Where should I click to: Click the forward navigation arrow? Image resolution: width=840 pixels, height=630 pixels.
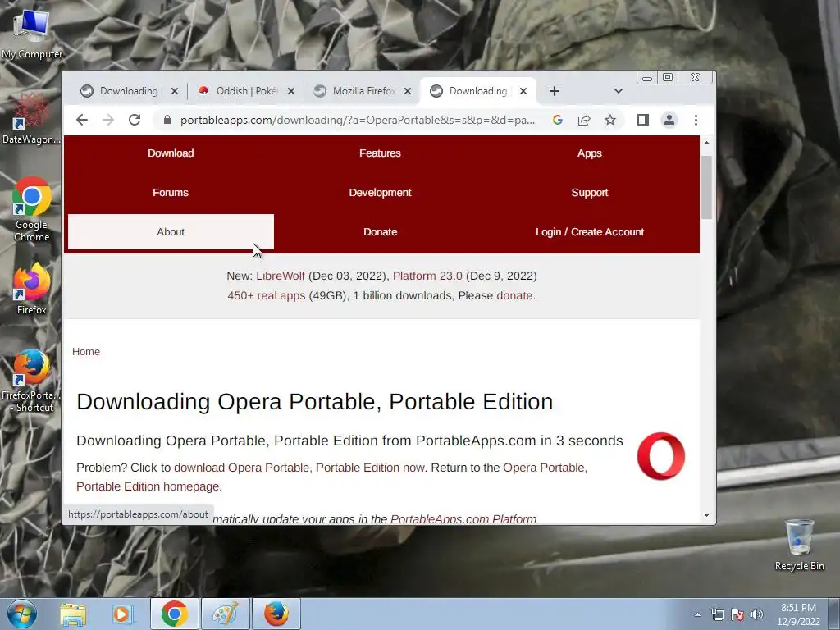pyautogui.click(x=108, y=120)
